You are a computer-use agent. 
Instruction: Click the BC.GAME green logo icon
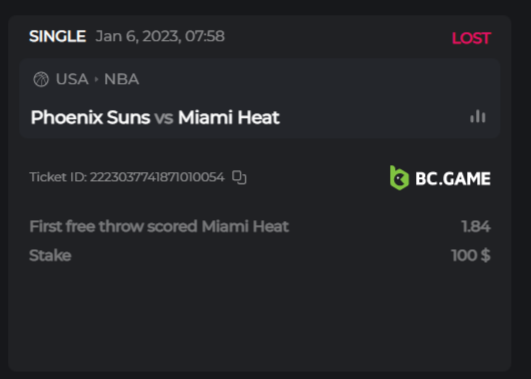pos(399,178)
